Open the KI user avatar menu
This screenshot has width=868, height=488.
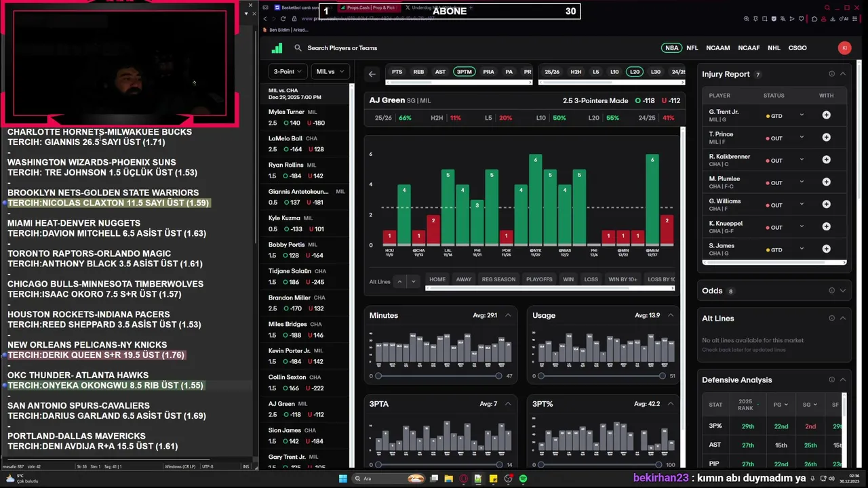click(x=844, y=48)
